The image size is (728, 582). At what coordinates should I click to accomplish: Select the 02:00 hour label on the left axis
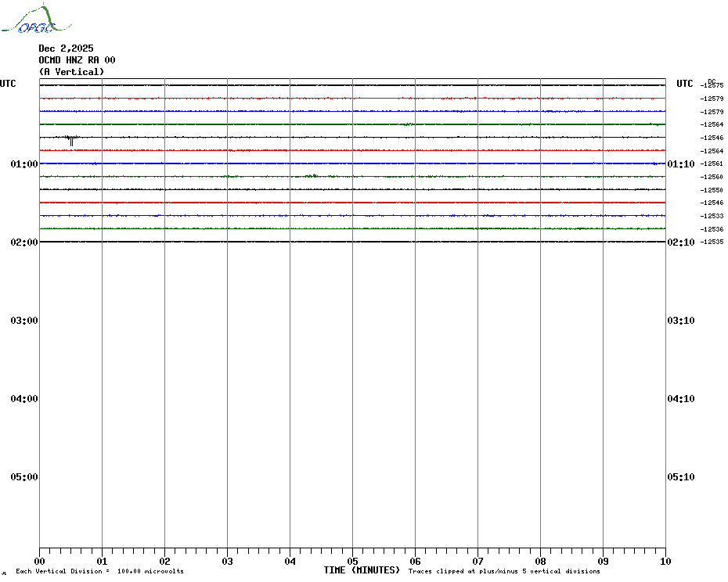point(24,242)
